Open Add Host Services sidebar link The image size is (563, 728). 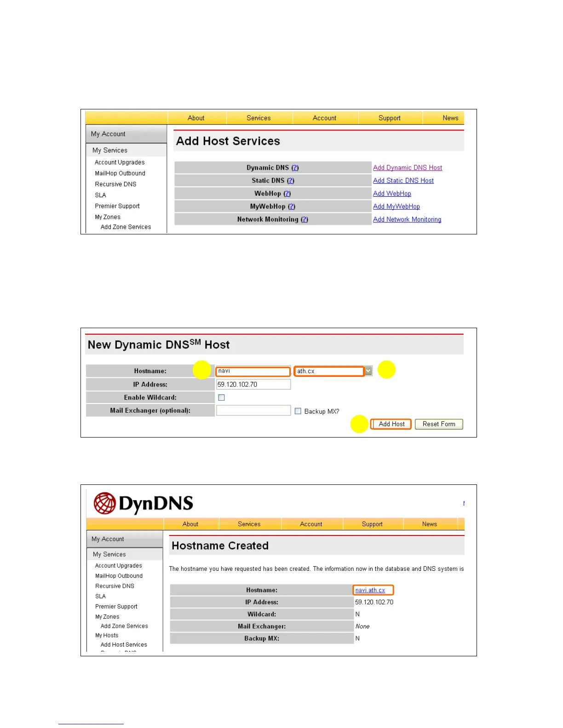[x=124, y=645]
